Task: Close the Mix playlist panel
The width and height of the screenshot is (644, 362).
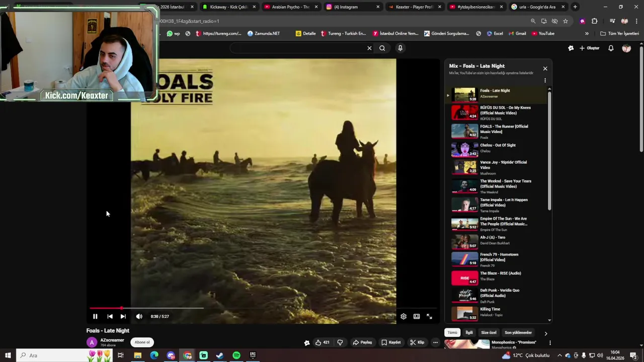Action: click(x=545, y=69)
